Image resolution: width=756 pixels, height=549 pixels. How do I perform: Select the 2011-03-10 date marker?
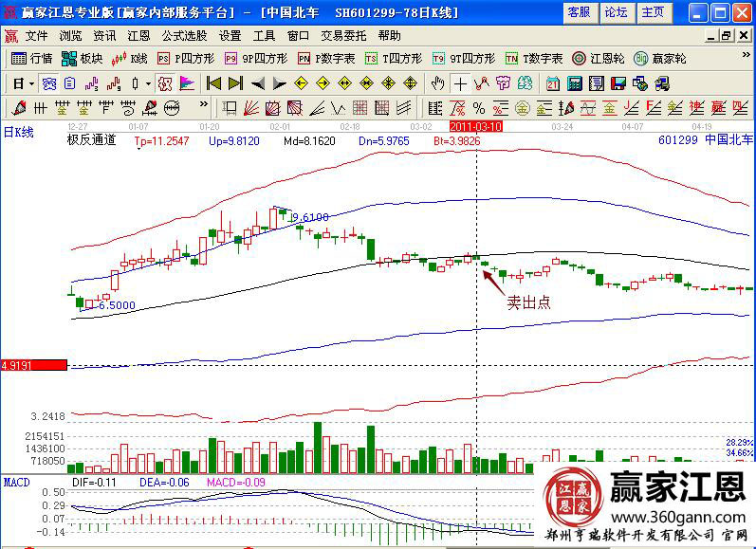tap(475, 125)
